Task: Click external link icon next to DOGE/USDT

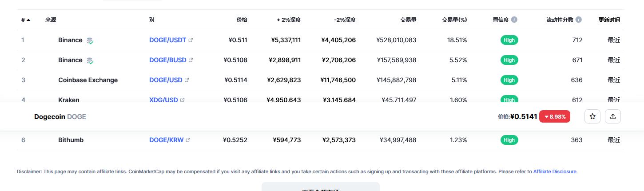Action: 191,40
